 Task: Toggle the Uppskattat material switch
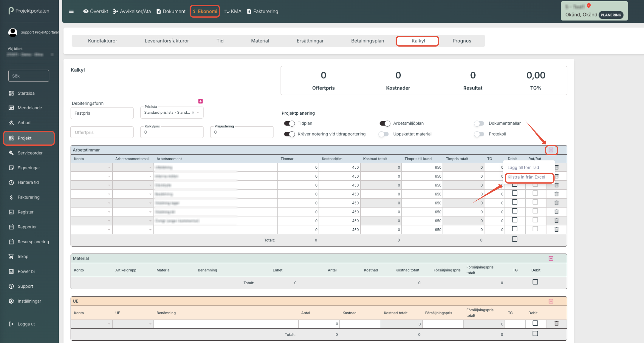tap(384, 134)
